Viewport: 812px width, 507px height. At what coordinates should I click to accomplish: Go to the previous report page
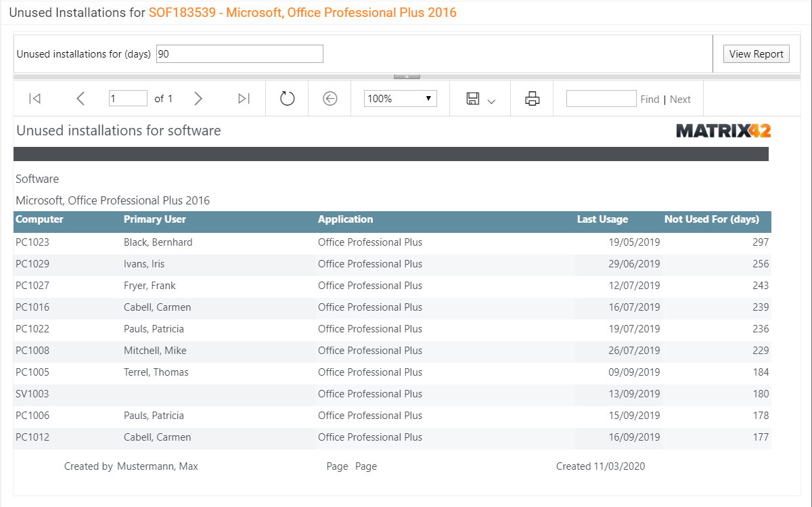pyautogui.click(x=81, y=99)
